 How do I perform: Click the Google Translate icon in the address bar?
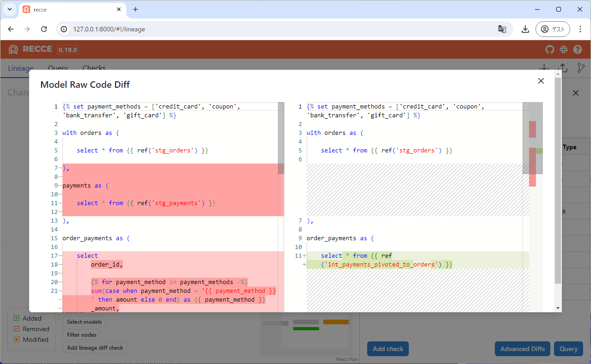(502, 29)
